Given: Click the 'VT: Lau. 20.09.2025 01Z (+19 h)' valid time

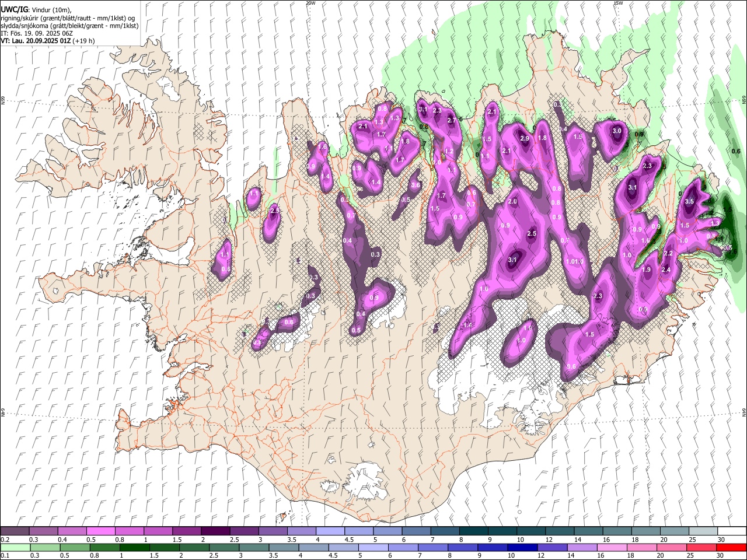Looking at the screenshot, I should coord(48,41).
